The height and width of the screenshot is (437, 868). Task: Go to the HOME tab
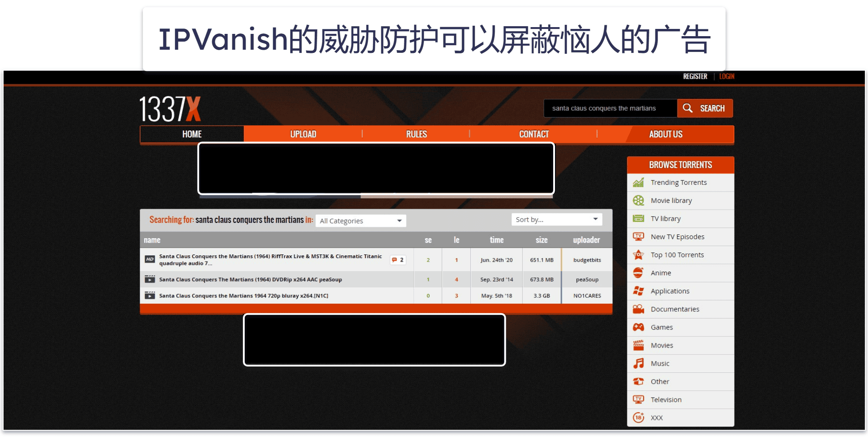pos(192,134)
